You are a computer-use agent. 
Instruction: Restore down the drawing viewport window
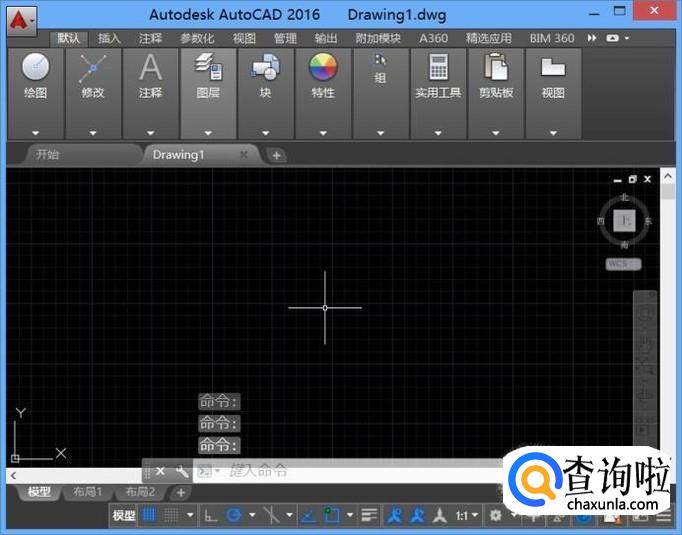pos(632,179)
